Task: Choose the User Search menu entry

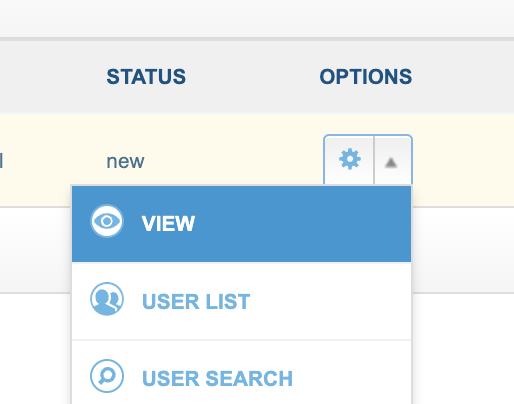Action: tap(241, 372)
